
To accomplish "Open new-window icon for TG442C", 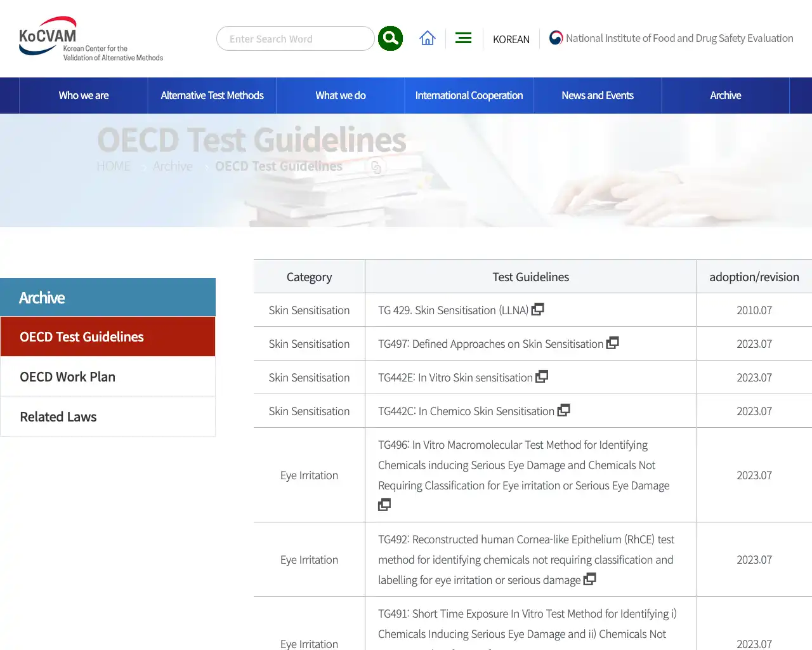I will (x=564, y=410).
